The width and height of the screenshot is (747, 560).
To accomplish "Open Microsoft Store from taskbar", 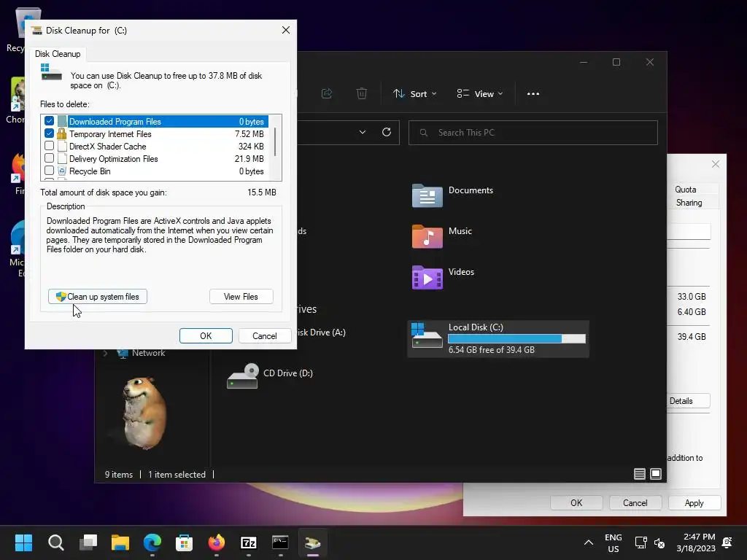I will click(185, 542).
